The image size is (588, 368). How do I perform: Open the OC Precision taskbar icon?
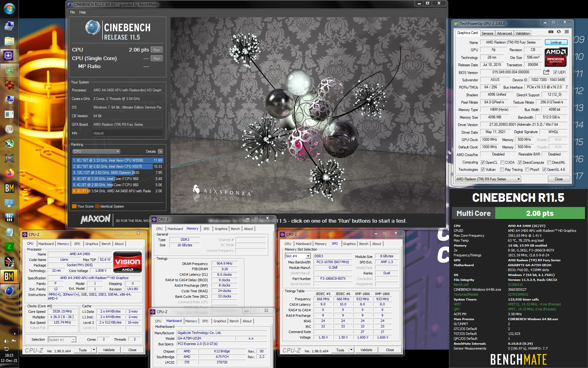[x=9, y=159]
